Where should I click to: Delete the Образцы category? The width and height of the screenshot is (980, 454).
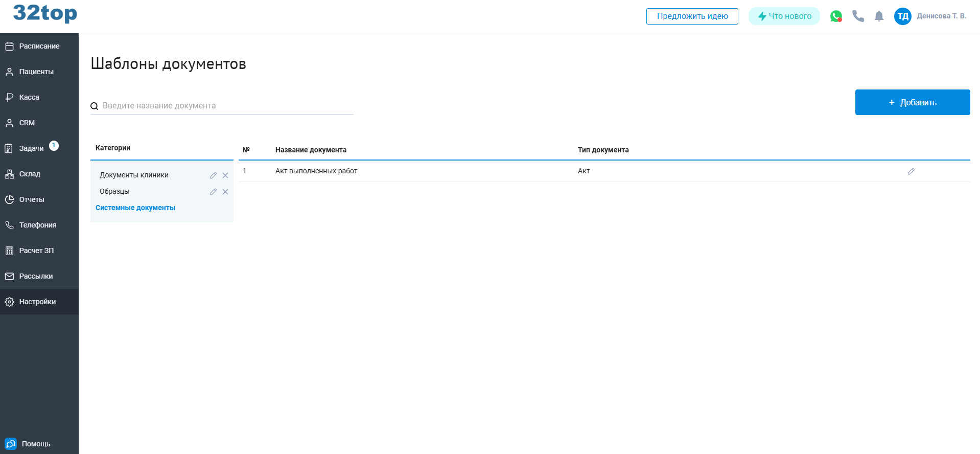click(225, 192)
